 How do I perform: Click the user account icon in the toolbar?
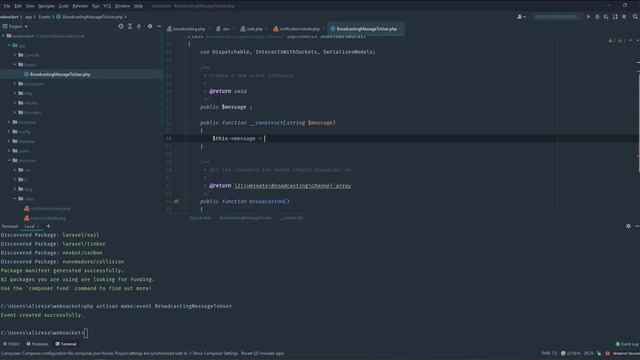click(x=521, y=17)
